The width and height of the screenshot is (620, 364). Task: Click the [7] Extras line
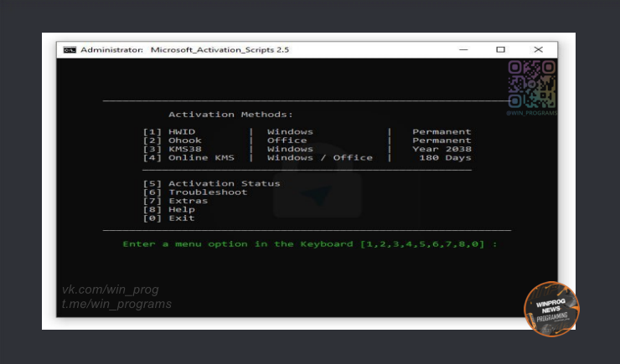pos(176,201)
